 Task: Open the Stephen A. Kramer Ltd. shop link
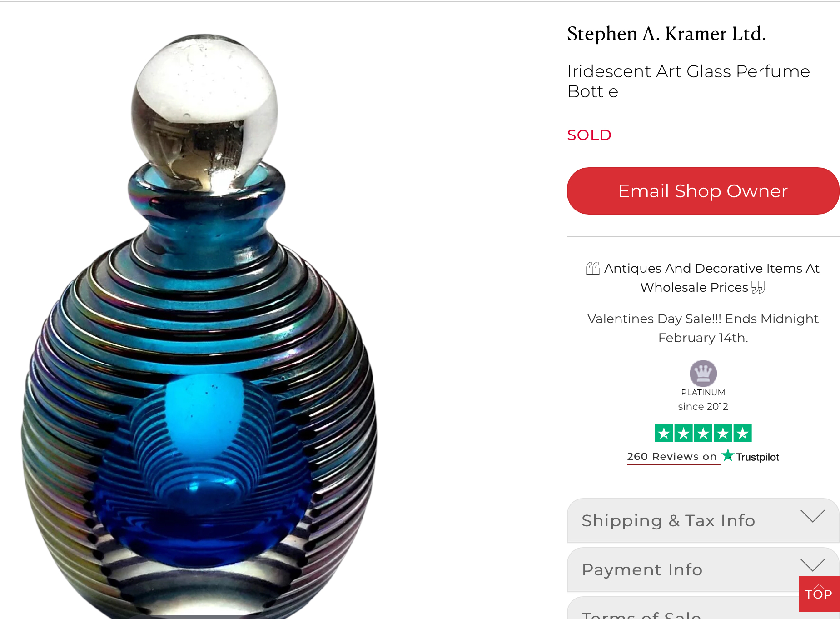coord(666,34)
